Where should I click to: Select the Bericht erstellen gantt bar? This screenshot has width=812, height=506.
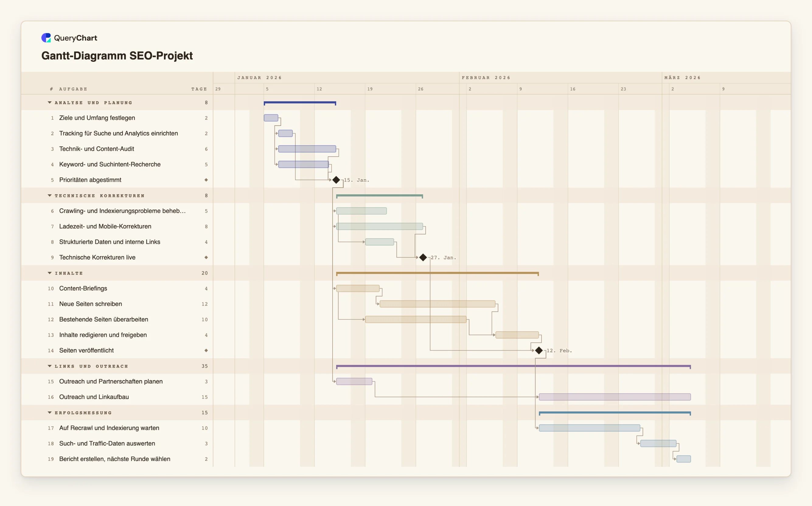click(683, 459)
